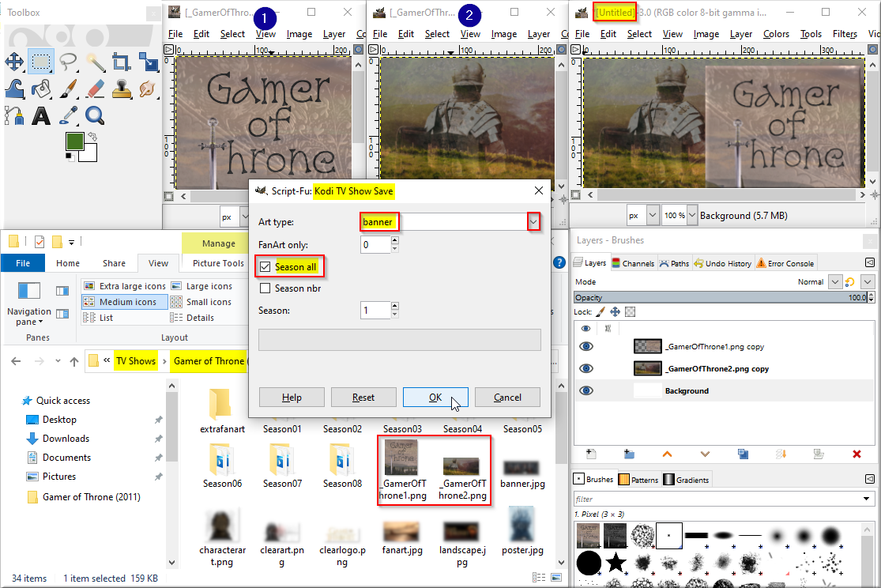
Task: Toggle the lock alpha channel icon
Action: coord(631,311)
